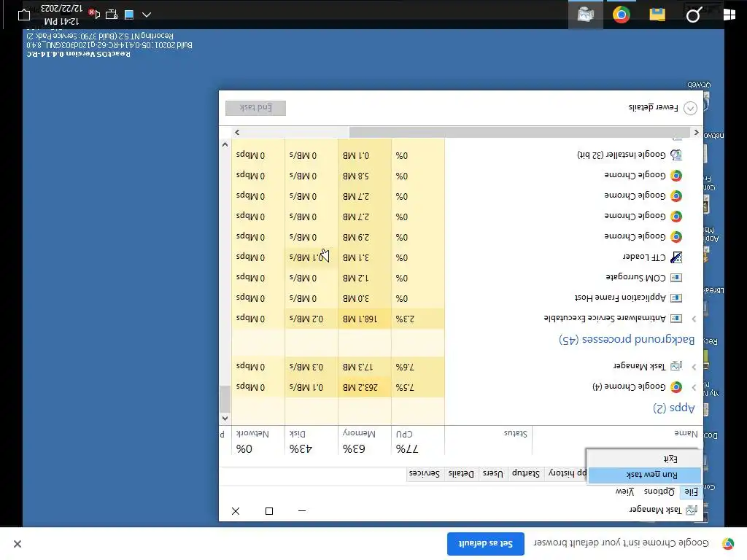Collapse view using Fewer details chevron
This screenshot has height=560, width=747.
pyautogui.click(x=690, y=108)
